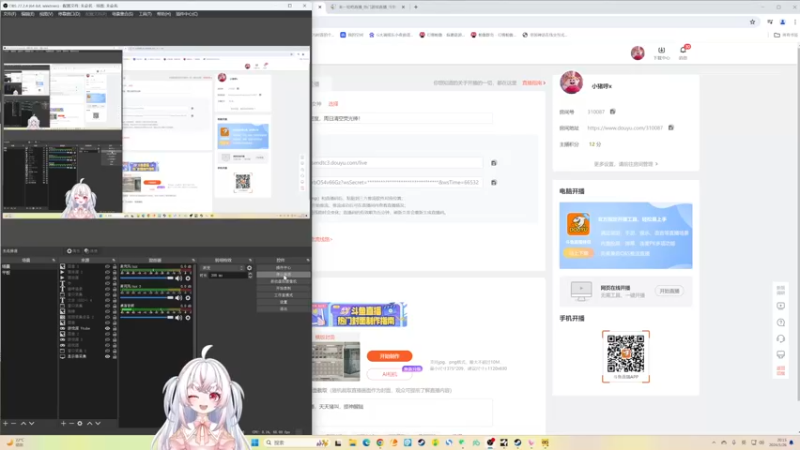Click 工作室模式 in OBS Controls

tap(283, 295)
